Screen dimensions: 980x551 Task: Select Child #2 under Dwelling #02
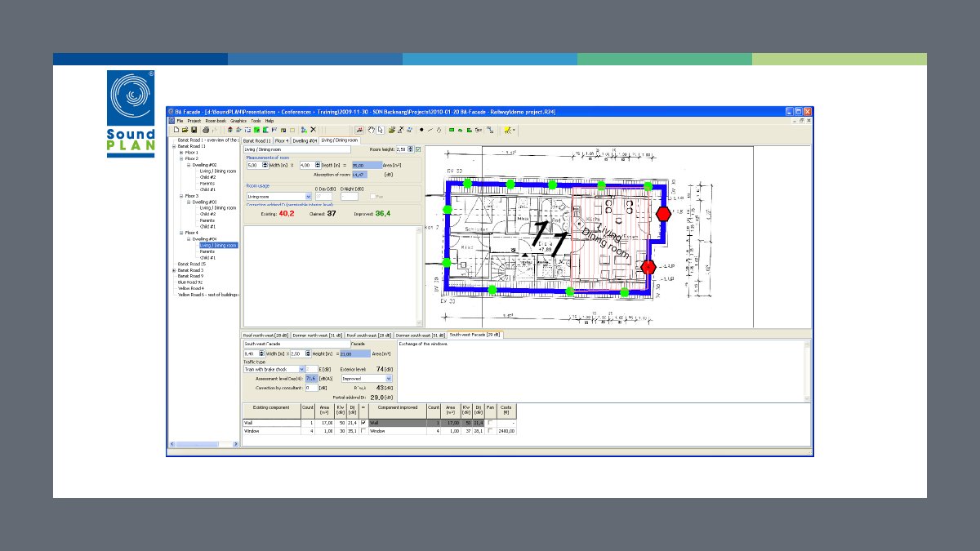click(207, 177)
